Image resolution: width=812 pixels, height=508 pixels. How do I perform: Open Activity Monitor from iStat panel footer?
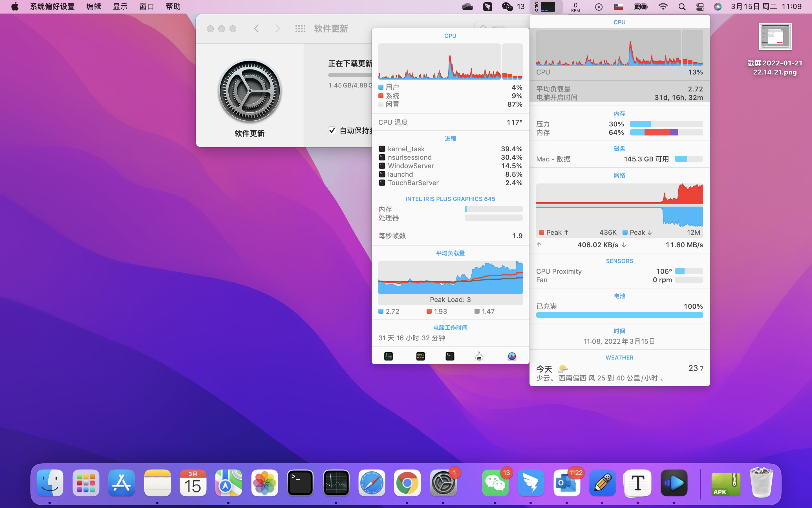coord(388,356)
